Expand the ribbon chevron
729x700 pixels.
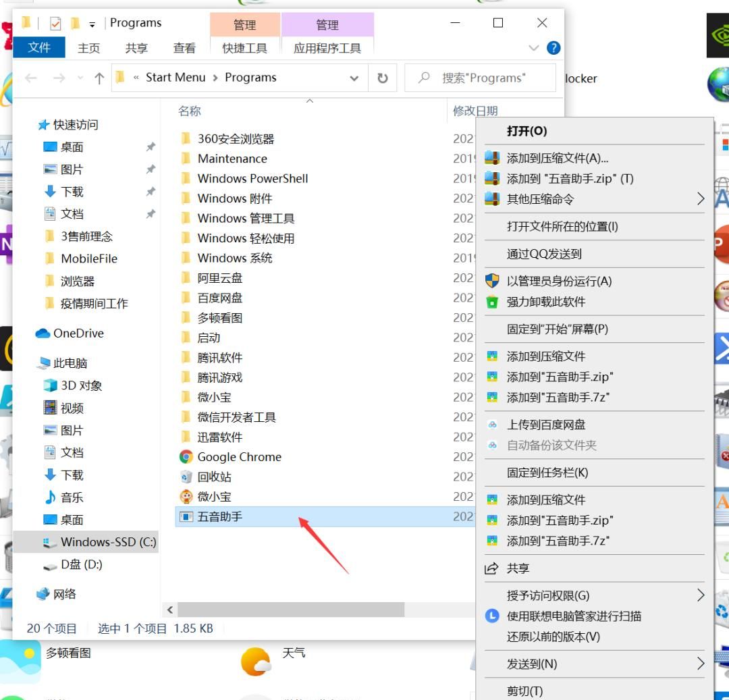(x=534, y=48)
